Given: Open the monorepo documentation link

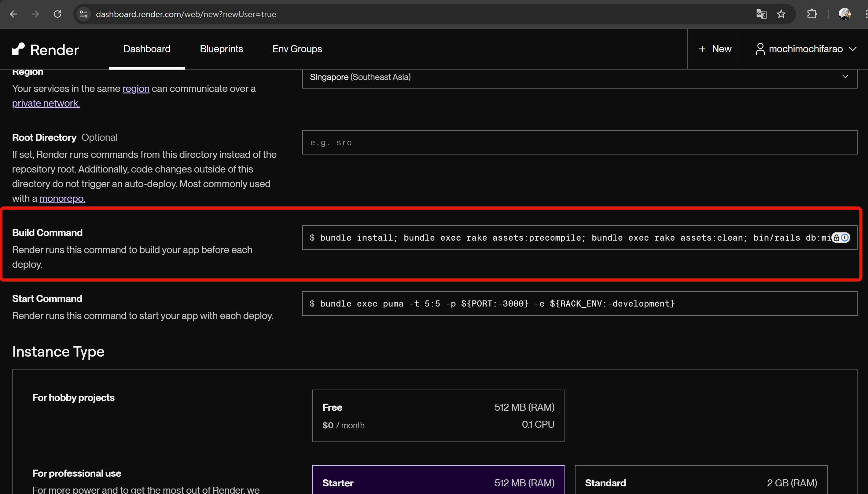Looking at the screenshot, I should 62,198.
